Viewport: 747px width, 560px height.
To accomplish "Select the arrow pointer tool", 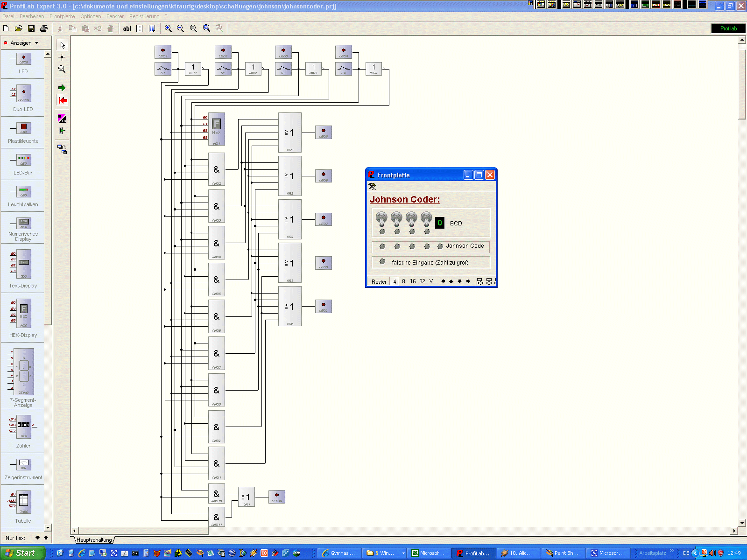I will [x=62, y=45].
